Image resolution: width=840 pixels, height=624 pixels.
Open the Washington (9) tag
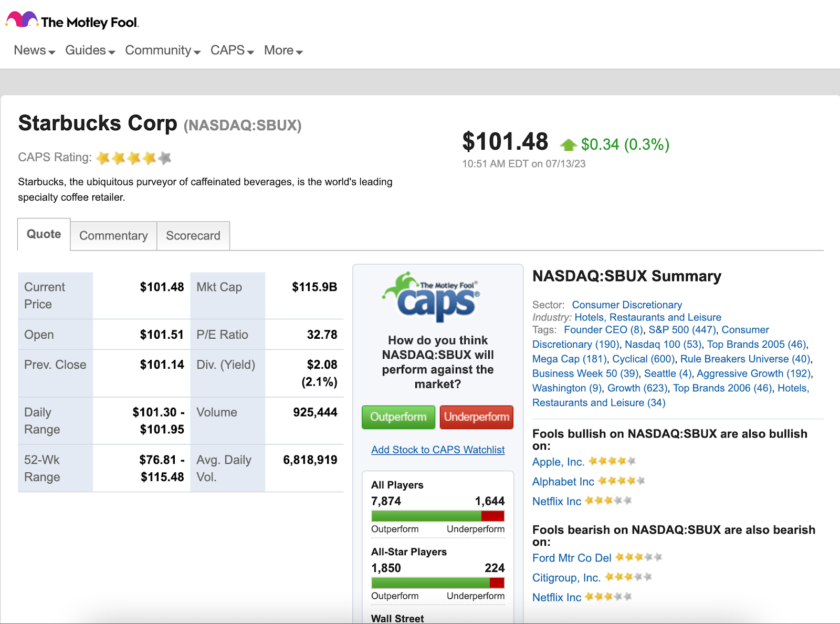567,388
